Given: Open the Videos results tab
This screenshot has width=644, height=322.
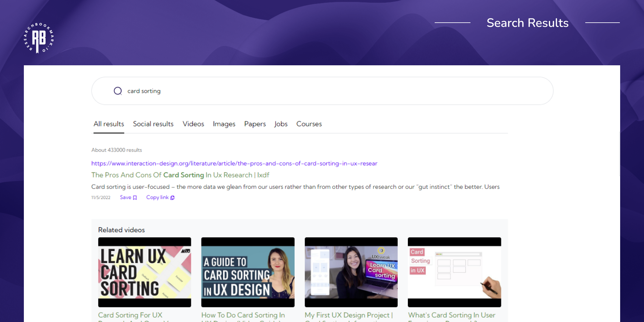Looking at the screenshot, I should tap(193, 124).
